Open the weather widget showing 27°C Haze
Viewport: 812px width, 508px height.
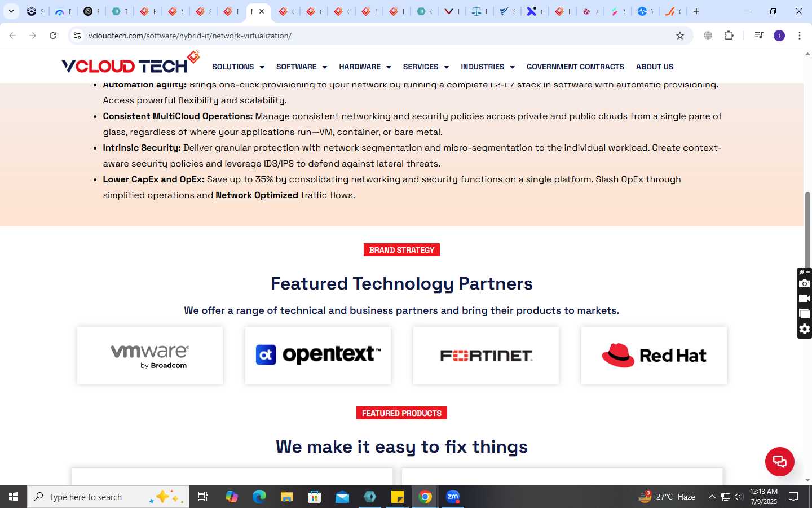tap(667, 497)
